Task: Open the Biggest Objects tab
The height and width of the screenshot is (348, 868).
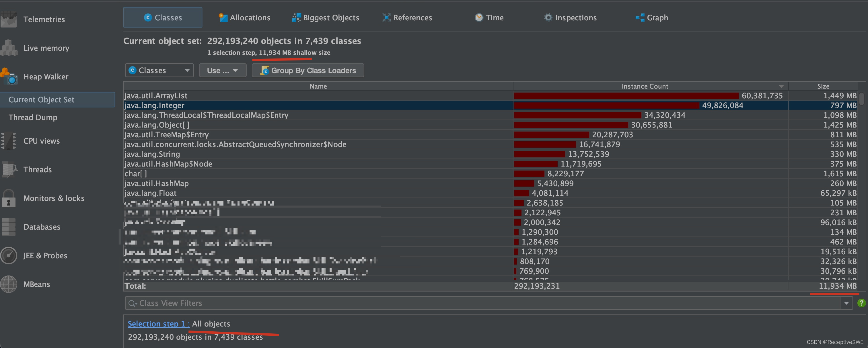Action: (326, 17)
